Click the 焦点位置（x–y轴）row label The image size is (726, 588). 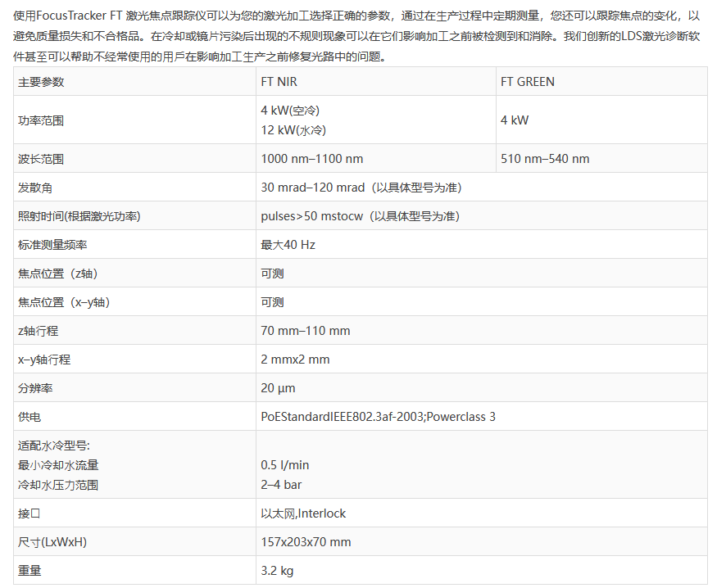[x=64, y=302]
